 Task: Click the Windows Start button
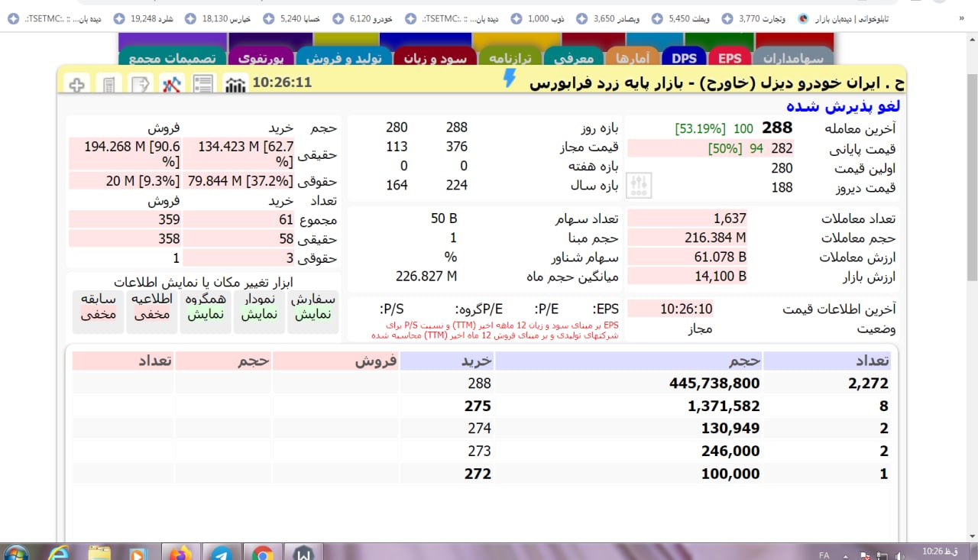[x=15, y=552]
